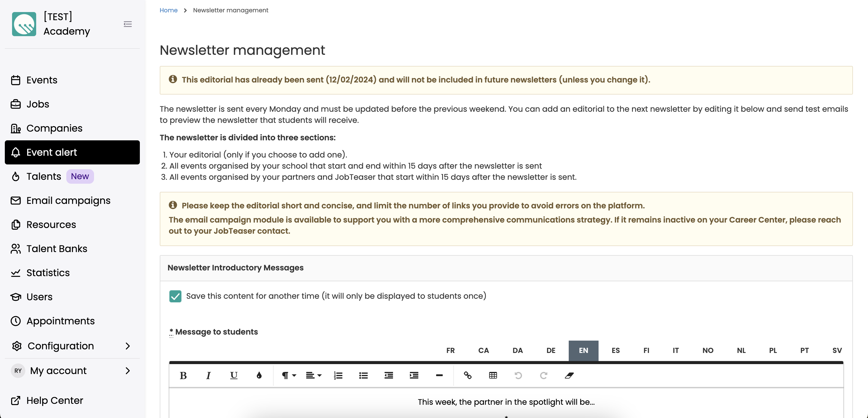Click the Talents New badge

pyautogui.click(x=80, y=176)
